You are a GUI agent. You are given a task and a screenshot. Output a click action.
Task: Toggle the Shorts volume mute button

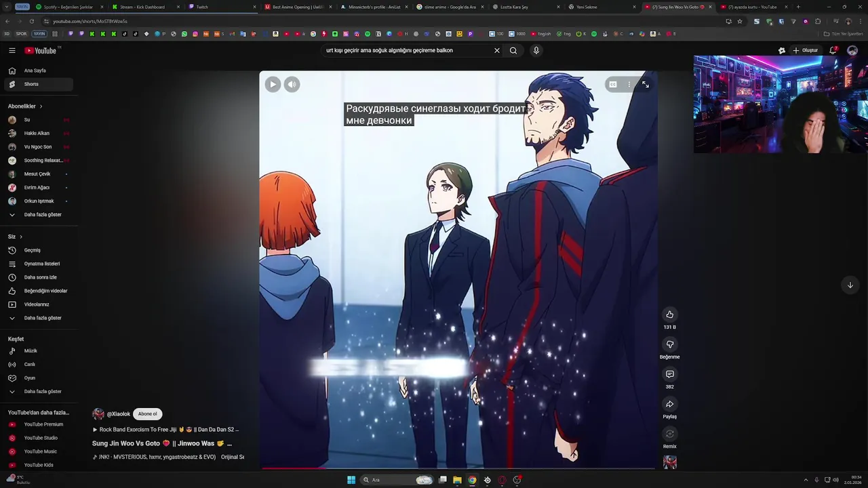[292, 84]
